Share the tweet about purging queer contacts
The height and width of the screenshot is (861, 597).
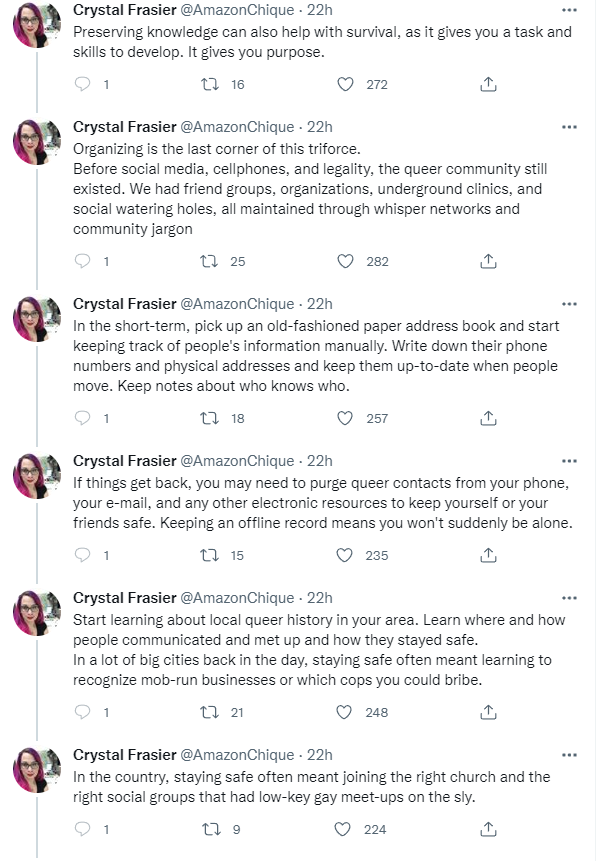point(488,555)
